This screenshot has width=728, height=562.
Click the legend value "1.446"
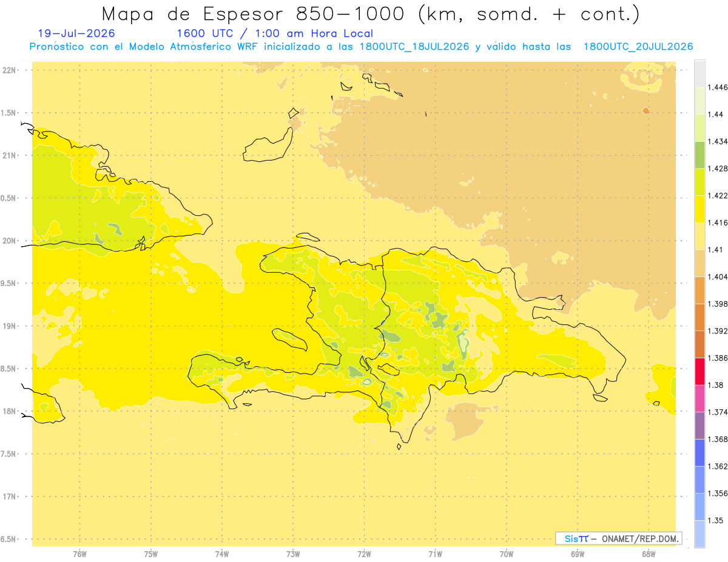[718, 87]
